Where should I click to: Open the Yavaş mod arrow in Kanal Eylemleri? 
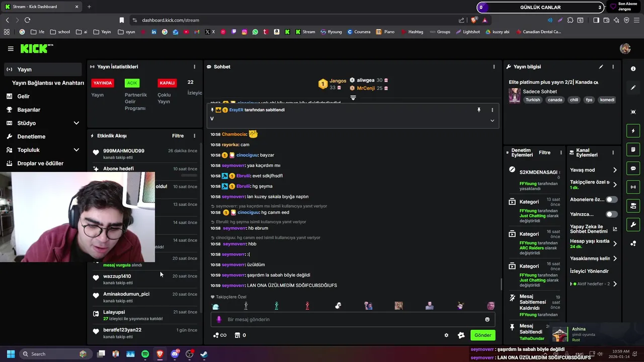coord(615,170)
